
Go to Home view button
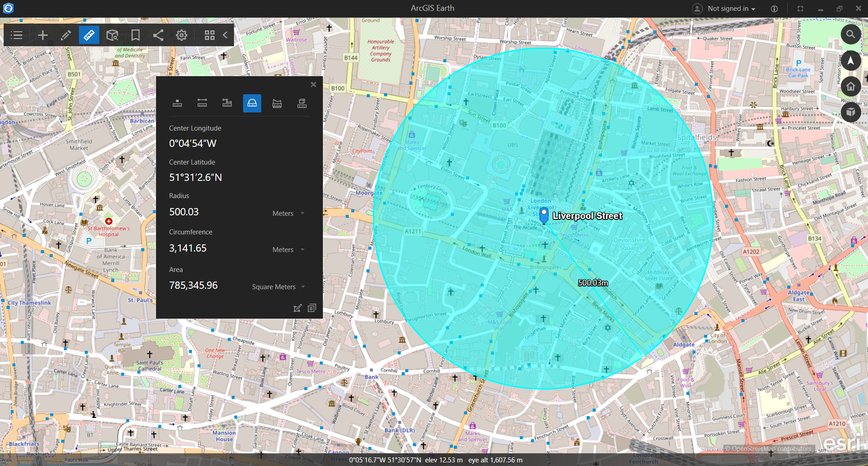point(851,86)
